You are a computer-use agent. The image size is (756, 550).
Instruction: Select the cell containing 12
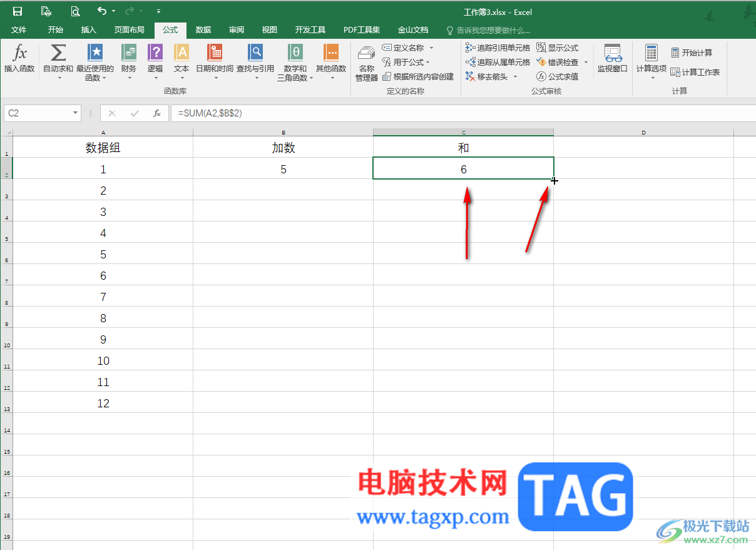coord(103,403)
